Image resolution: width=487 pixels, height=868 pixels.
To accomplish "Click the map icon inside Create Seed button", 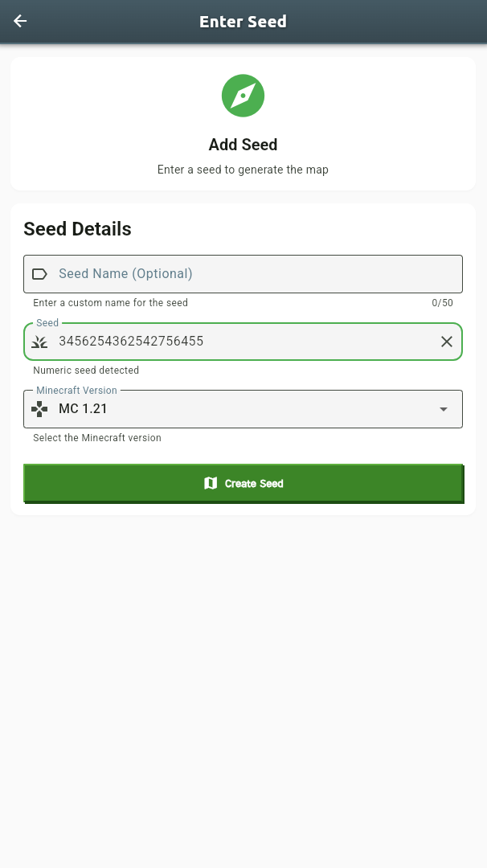I will (211, 483).
